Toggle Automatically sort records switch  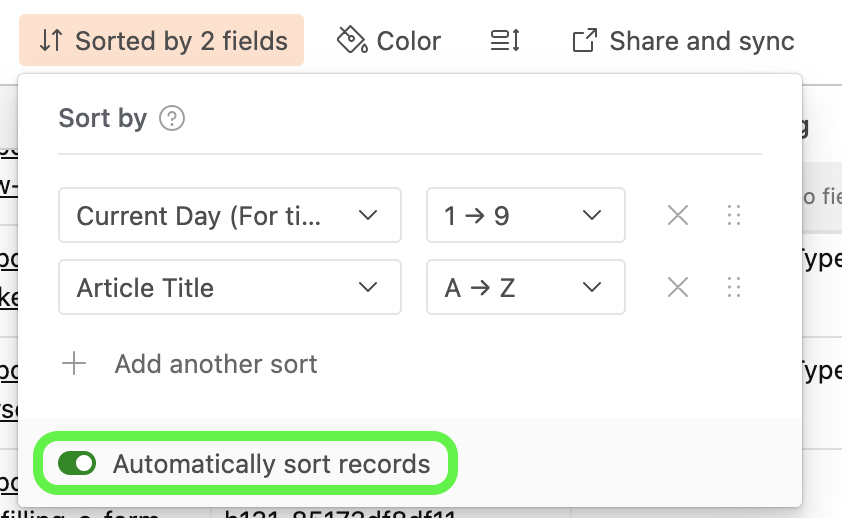point(77,463)
